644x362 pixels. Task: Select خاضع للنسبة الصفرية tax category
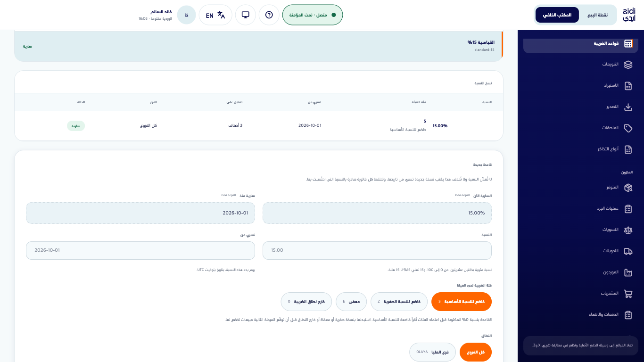[399, 302]
